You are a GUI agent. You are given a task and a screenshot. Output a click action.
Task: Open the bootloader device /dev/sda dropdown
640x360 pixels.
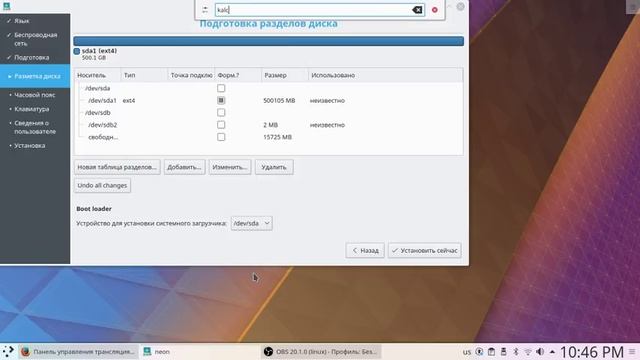coord(251,223)
